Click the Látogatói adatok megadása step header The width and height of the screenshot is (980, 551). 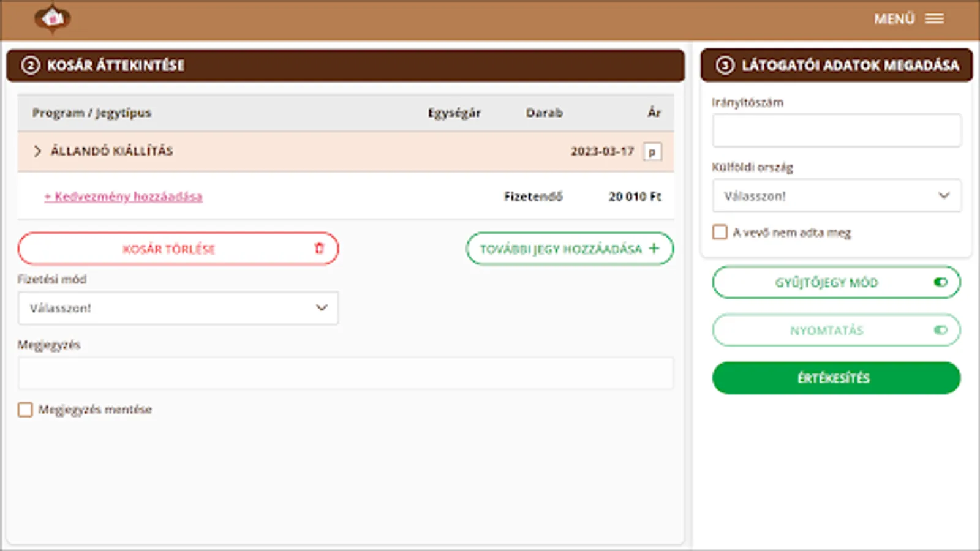click(x=837, y=65)
